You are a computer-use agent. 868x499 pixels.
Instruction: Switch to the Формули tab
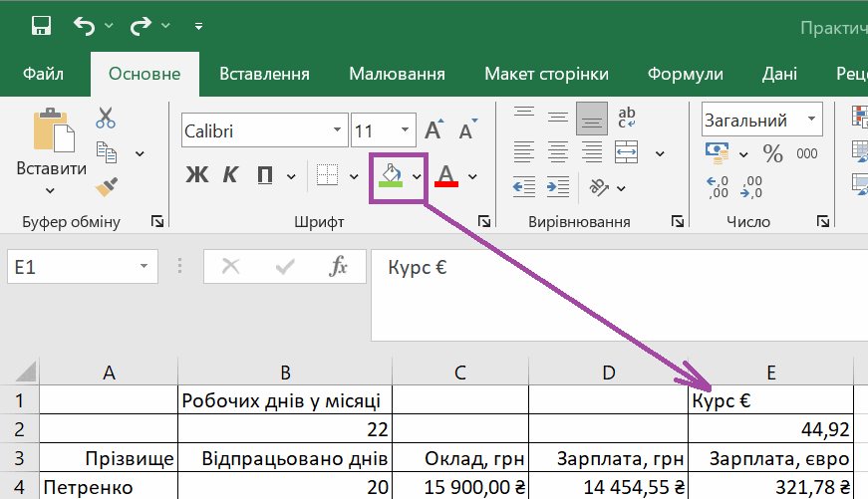[x=686, y=74]
